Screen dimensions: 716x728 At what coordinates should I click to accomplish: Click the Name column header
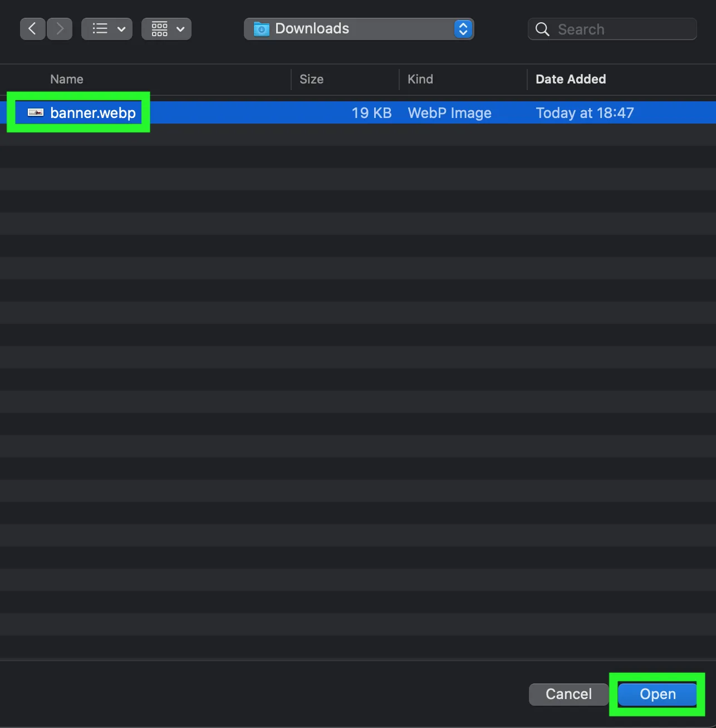(x=66, y=79)
